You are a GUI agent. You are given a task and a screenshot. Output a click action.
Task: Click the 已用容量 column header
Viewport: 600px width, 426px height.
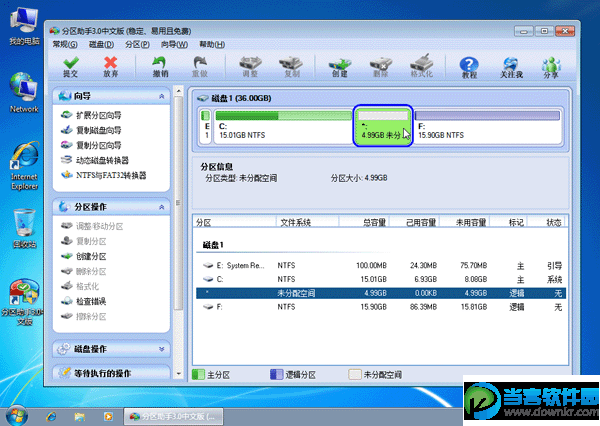[x=414, y=222]
